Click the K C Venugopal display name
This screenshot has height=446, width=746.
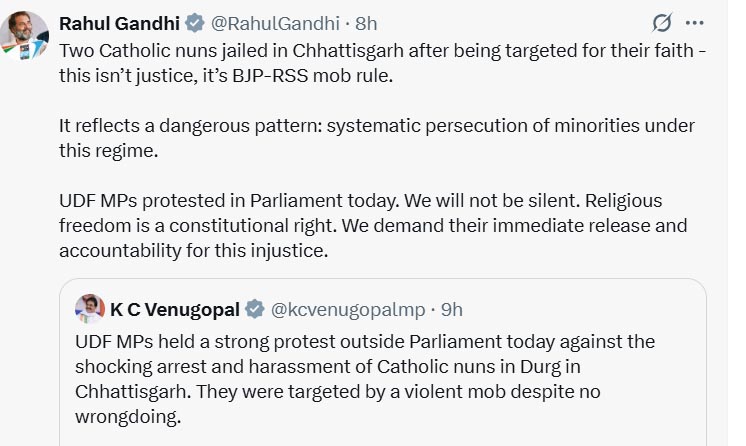coord(176,309)
